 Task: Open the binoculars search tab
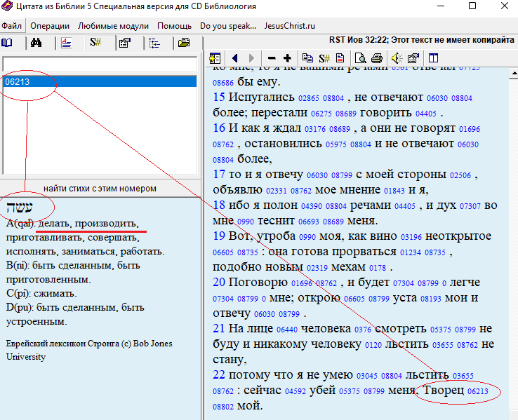37,43
